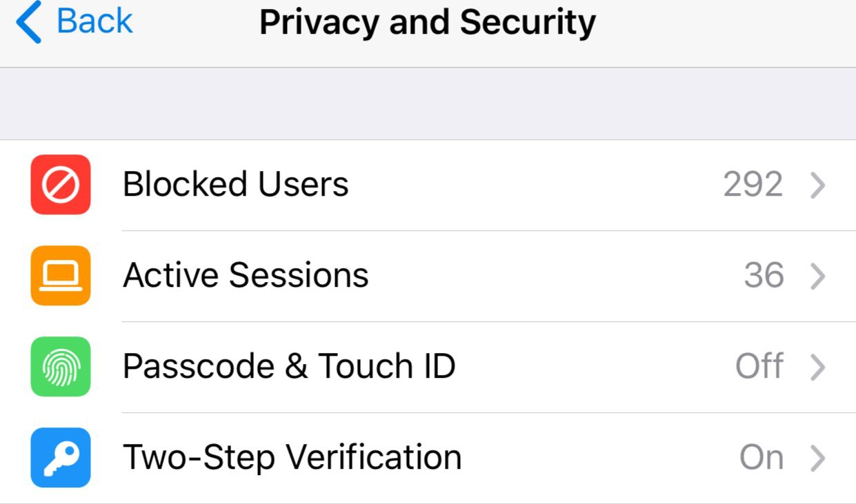Tap the 292 blocked users count
This screenshot has width=856, height=504.
coord(753,185)
